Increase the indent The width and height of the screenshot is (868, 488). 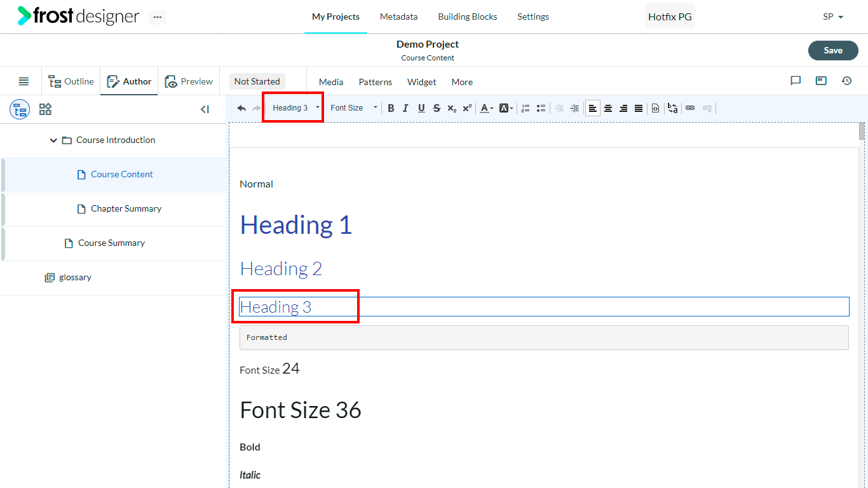click(x=574, y=108)
